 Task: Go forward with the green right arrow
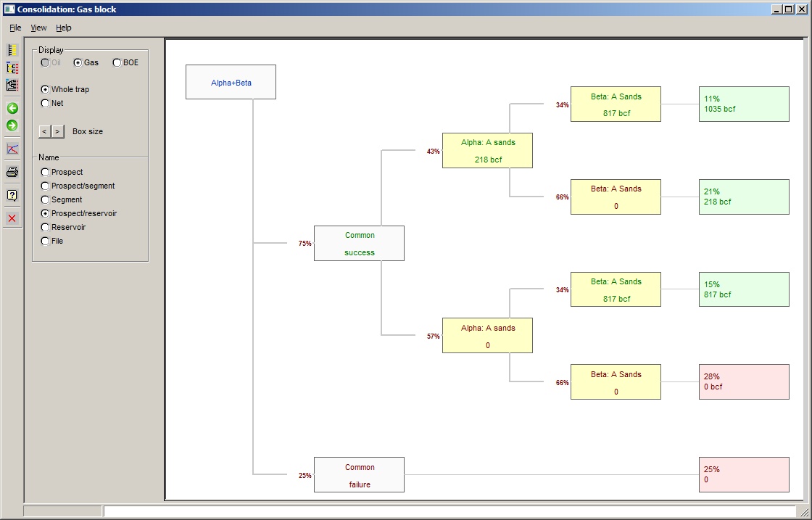click(x=12, y=125)
